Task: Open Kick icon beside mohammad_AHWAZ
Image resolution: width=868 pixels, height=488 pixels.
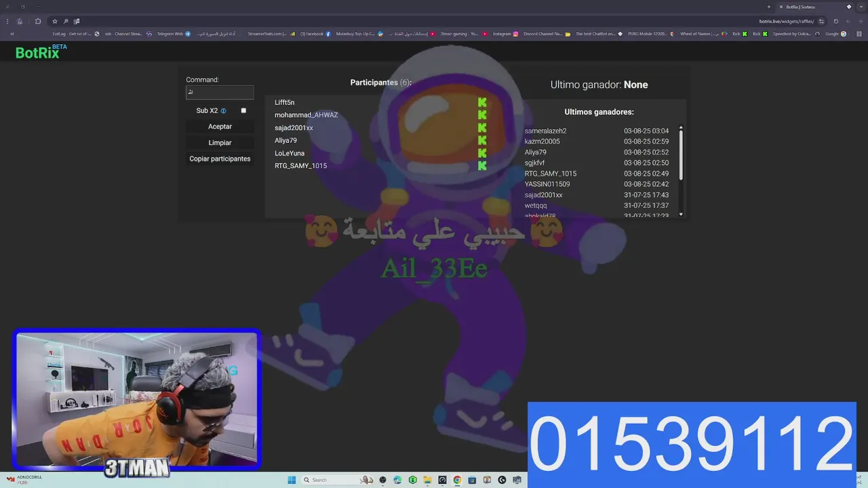Action: (x=482, y=115)
